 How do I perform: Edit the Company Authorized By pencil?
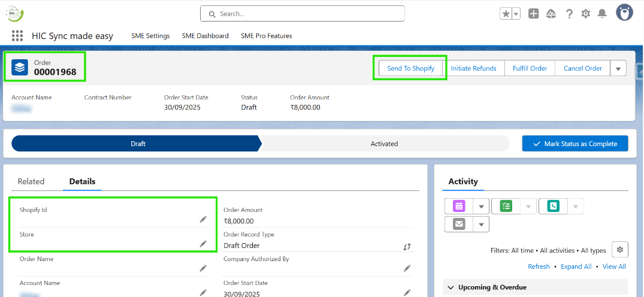407,268
